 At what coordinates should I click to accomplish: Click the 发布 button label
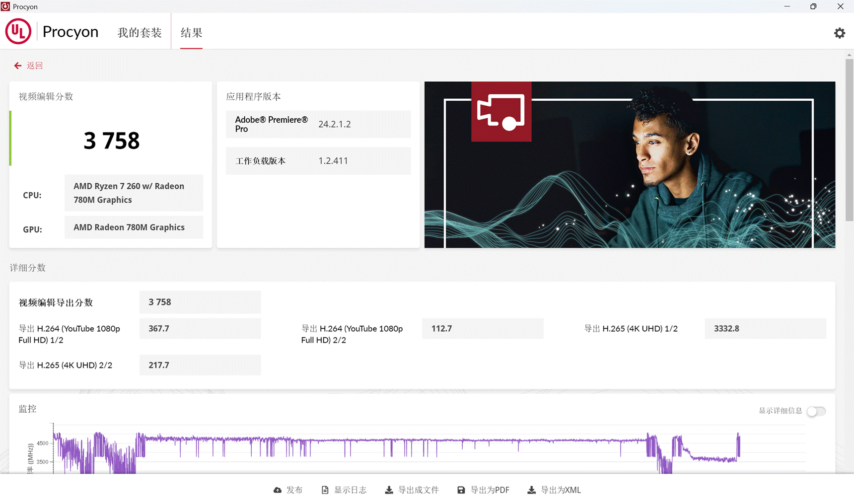pyautogui.click(x=294, y=490)
